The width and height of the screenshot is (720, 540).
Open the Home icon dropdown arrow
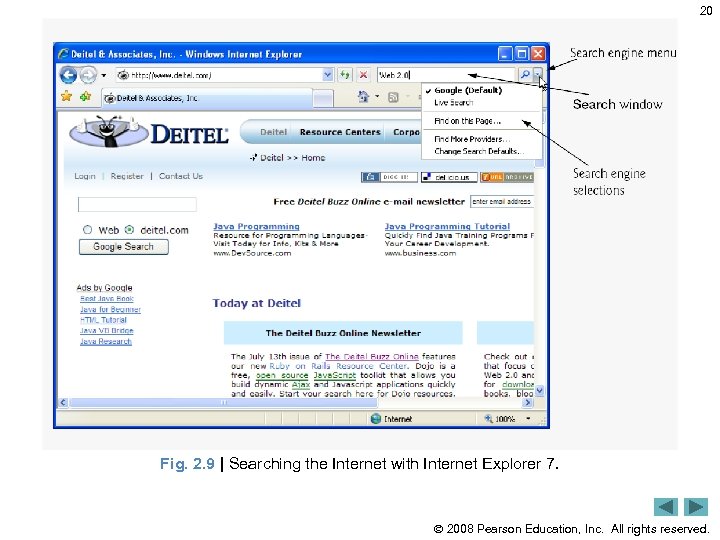click(x=377, y=97)
